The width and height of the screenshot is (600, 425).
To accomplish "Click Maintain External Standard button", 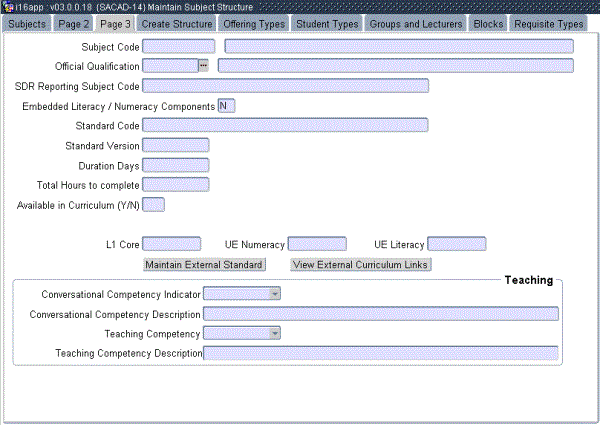I will (x=204, y=265).
